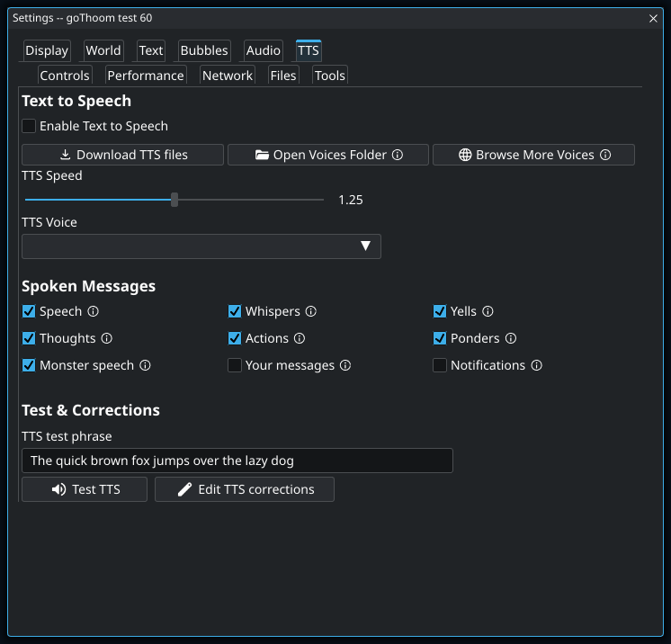Open the Controls tab
671x644 pixels.
[65, 76]
